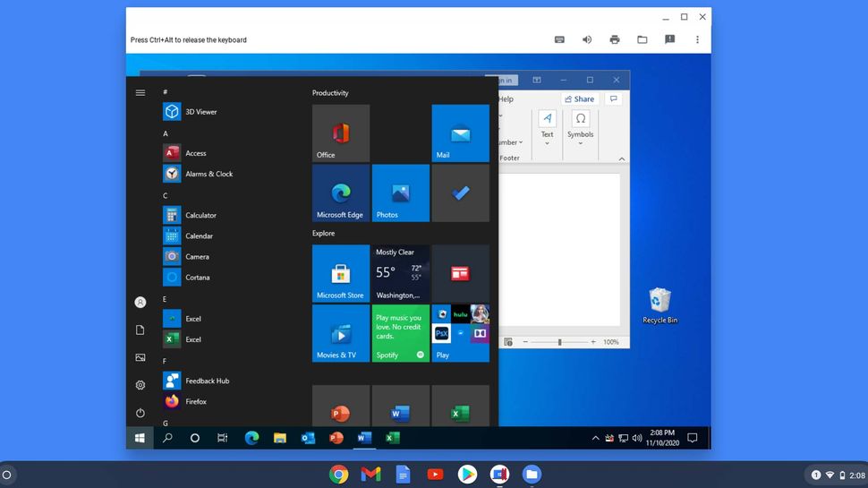The height and width of the screenshot is (488, 868).
Task: Open the PowerPoint tile in Start menu
Action: (x=341, y=407)
